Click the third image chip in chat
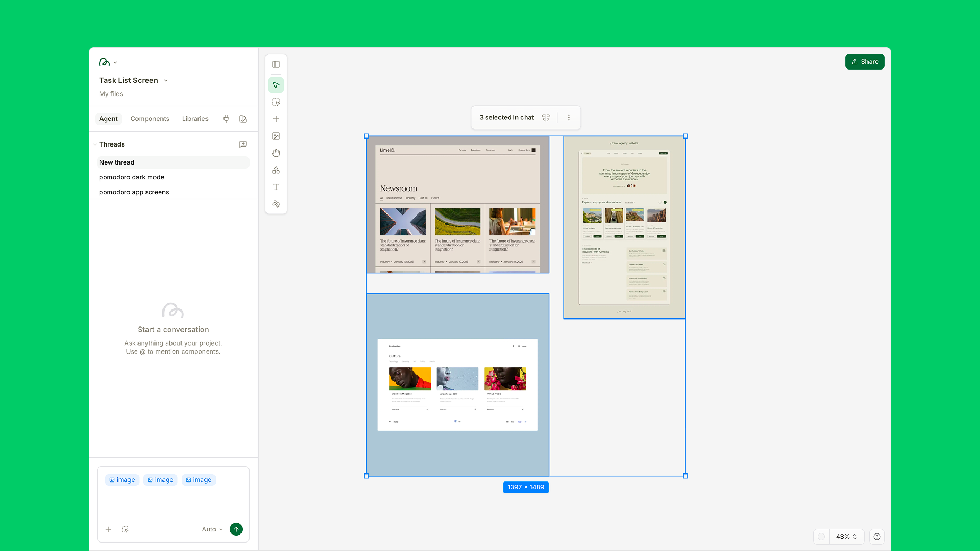This screenshot has height=551, width=980. click(x=199, y=480)
